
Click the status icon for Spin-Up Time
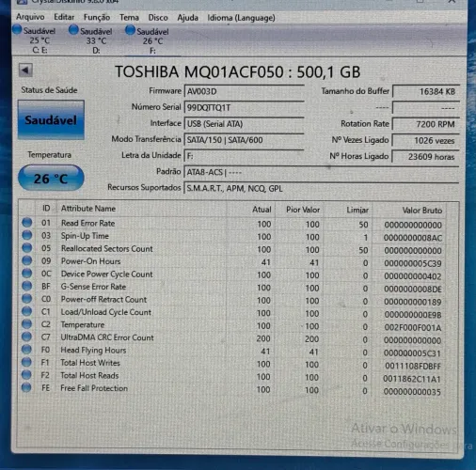tap(27, 235)
